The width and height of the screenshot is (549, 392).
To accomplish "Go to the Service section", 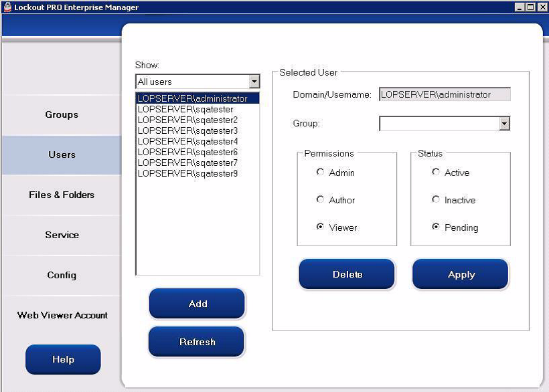I will tap(61, 235).
